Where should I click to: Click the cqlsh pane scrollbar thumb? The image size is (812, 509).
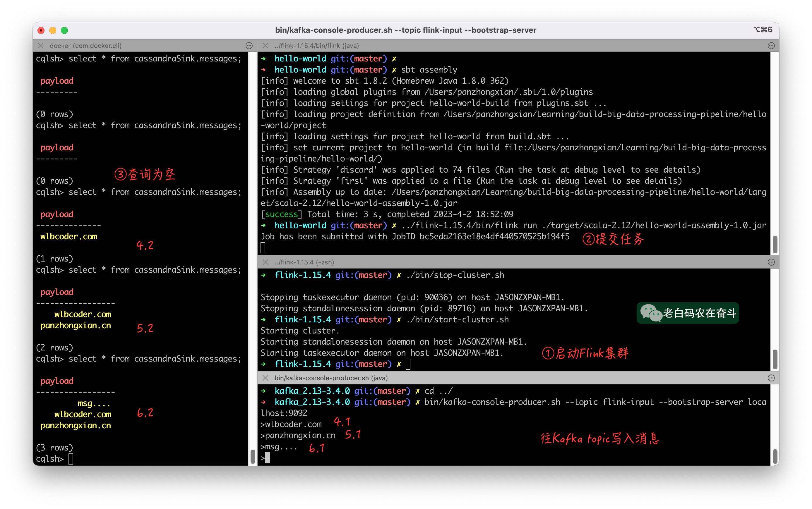253,456
